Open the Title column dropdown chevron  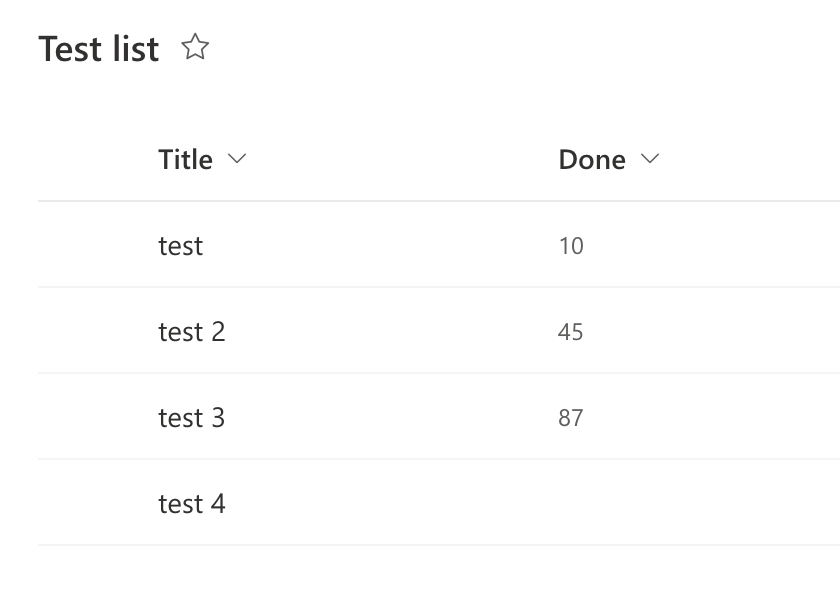pyautogui.click(x=237, y=159)
